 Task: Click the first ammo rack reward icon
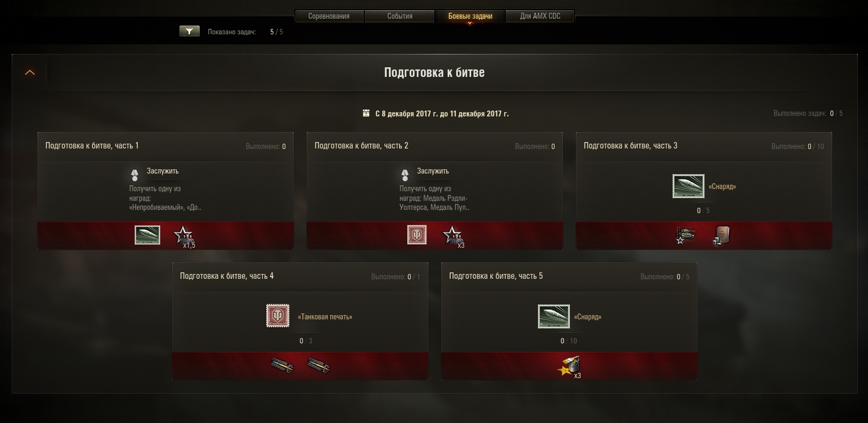(282, 365)
